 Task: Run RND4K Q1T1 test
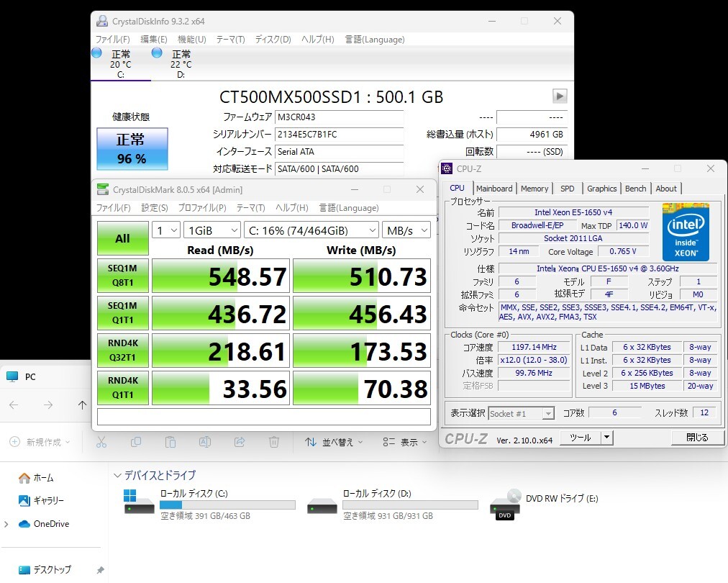pyautogui.click(x=122, y=388)
